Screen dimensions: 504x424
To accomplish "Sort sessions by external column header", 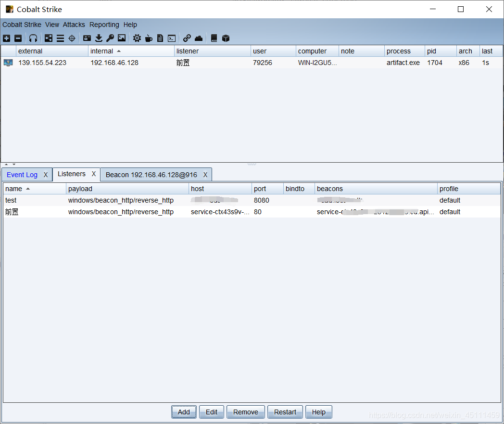I will [52, 51].
